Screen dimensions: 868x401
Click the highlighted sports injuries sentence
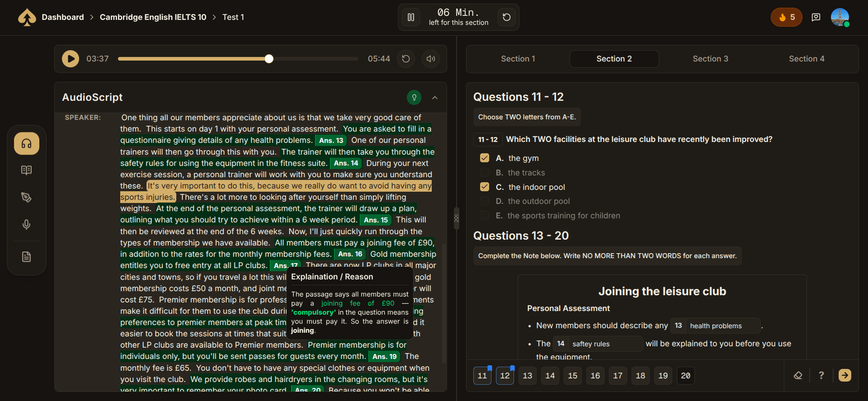pos(276,191)
